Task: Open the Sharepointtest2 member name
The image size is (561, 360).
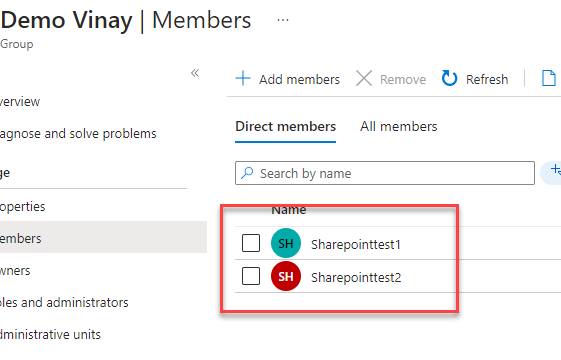Action: coord(356,278)
